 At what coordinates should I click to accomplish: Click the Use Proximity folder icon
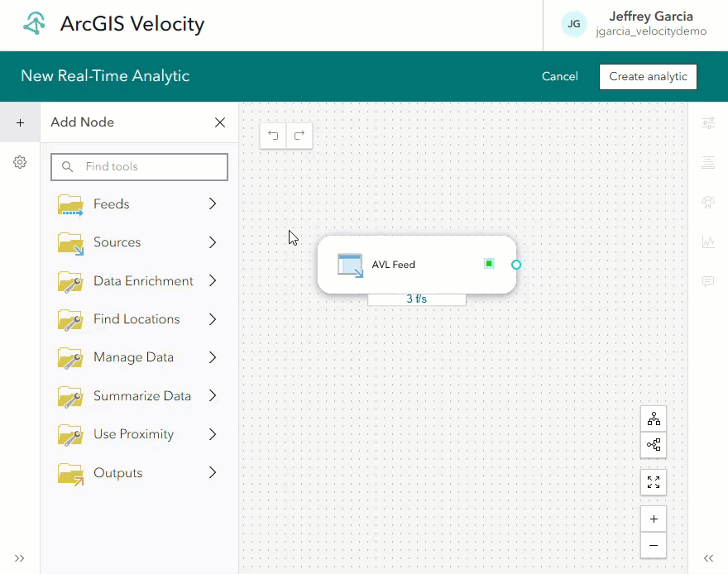70,435
